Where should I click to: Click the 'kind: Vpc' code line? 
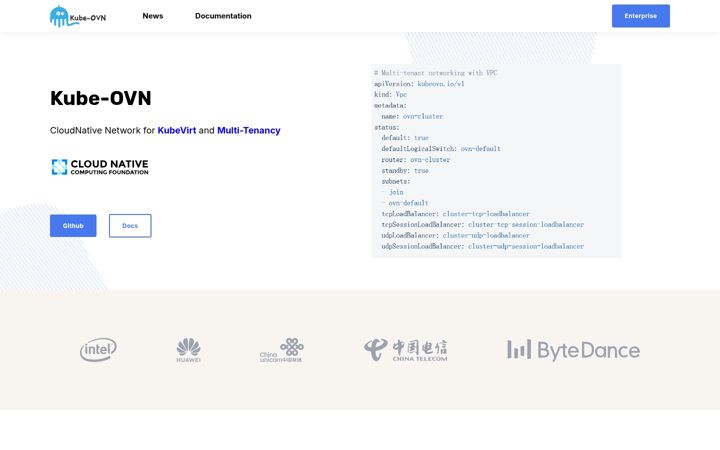click(x=390, y=95)
